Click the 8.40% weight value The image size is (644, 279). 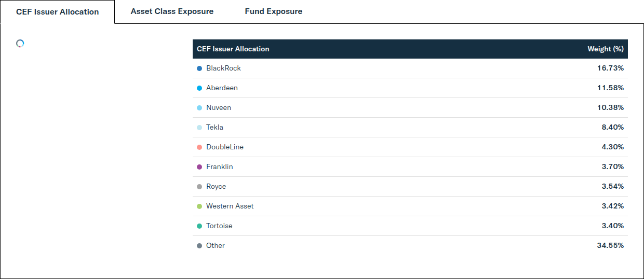[x=613, y=127]
